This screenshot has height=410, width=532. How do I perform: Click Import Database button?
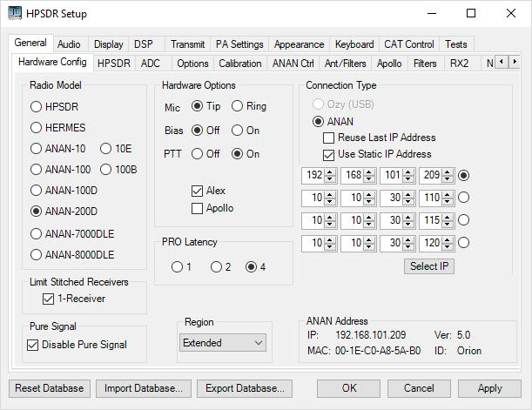(x=144, y=388)
